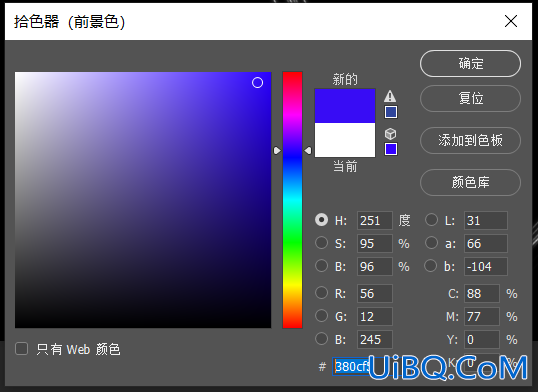
Task: Click the brightness field showing 96
Action: [375, 266]
